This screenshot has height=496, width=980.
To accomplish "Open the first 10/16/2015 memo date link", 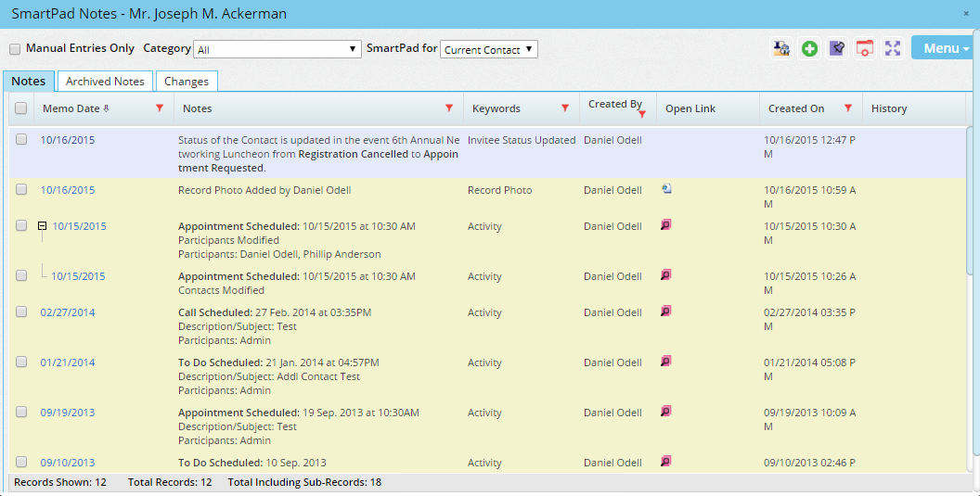I will click(x=68, y=140).
